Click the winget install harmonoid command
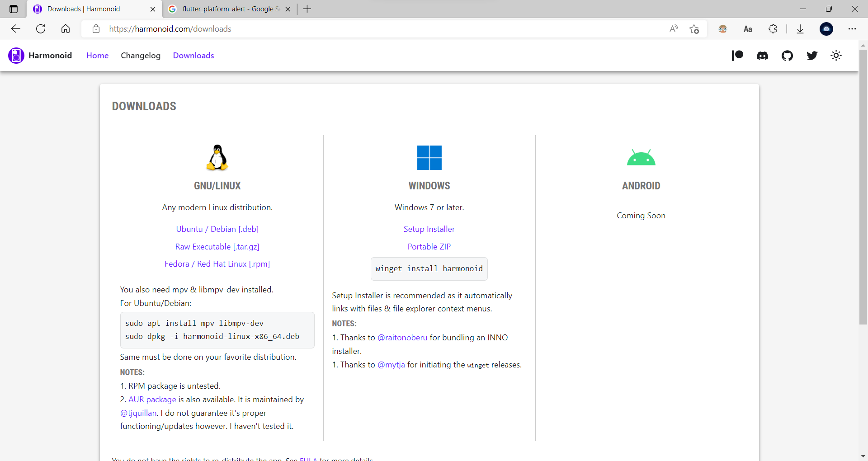The width and height of the screenshot is (868, 461). [x=429, y=268]
